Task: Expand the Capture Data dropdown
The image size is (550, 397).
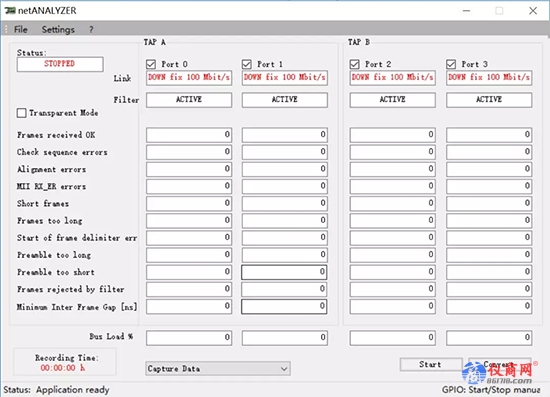Action: [x=218, y=369]
